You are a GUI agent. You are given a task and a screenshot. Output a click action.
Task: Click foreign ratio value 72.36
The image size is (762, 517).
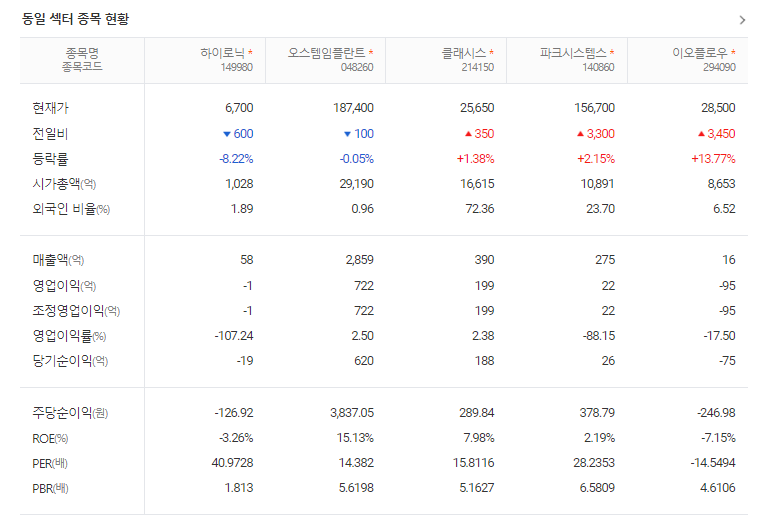[x=480, y=209]
